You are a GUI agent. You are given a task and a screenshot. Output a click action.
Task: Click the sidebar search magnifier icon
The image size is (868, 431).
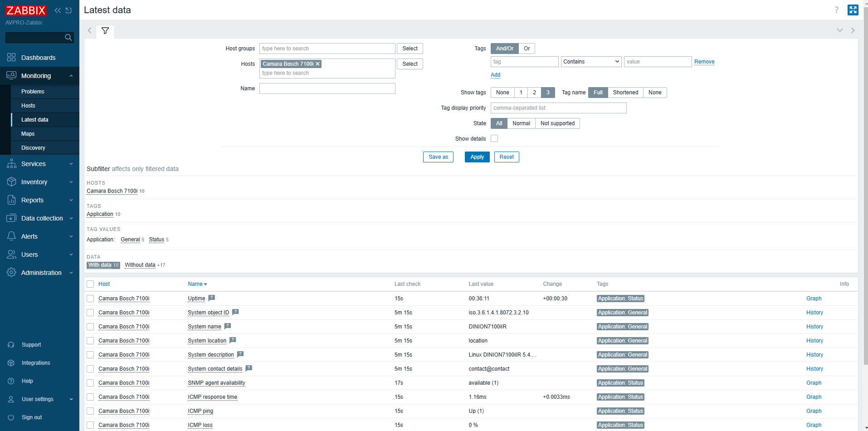(68, 38)
